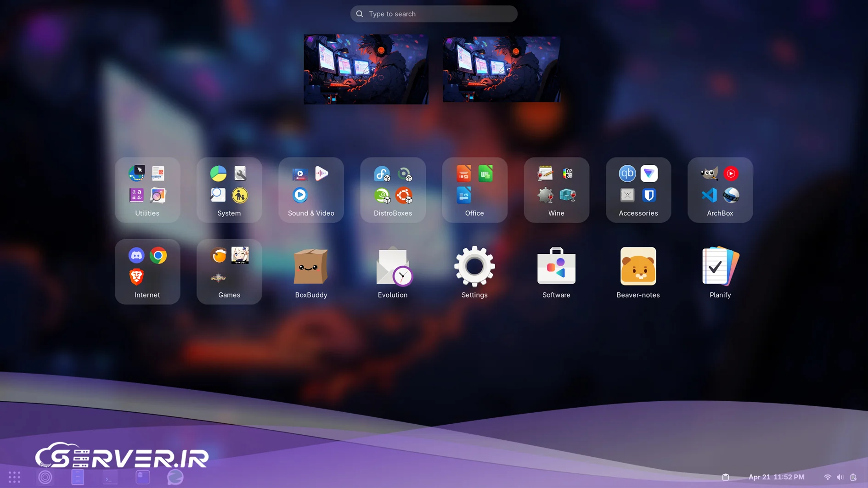Select the first workspace thumbnail
The image size is (868, 488).
[x=366, y=69]
